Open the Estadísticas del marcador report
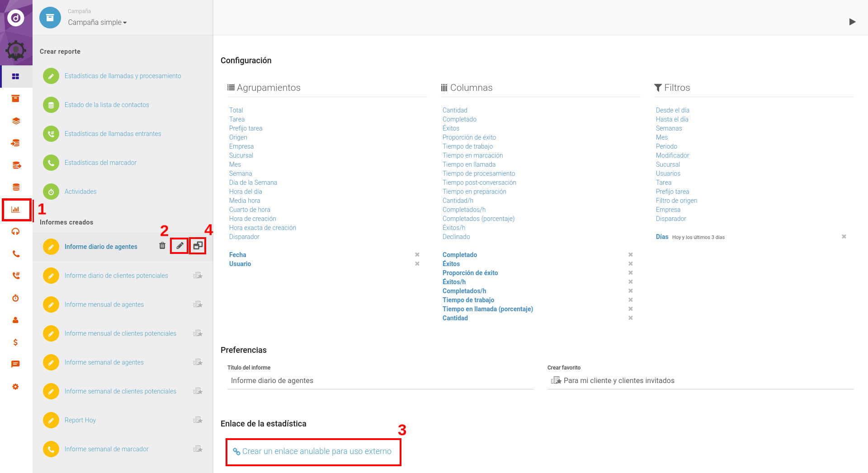Viewport: 868px width, 473px height. click(100, 162)
